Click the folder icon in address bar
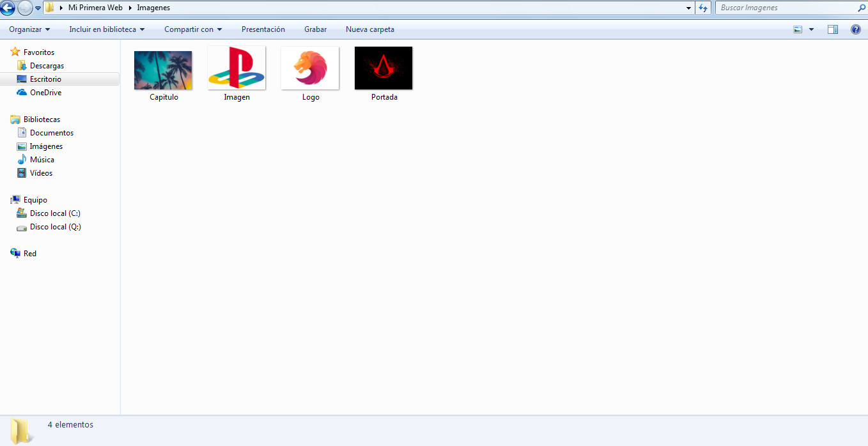This screenshot has width=868, height=446. [49, 8]
